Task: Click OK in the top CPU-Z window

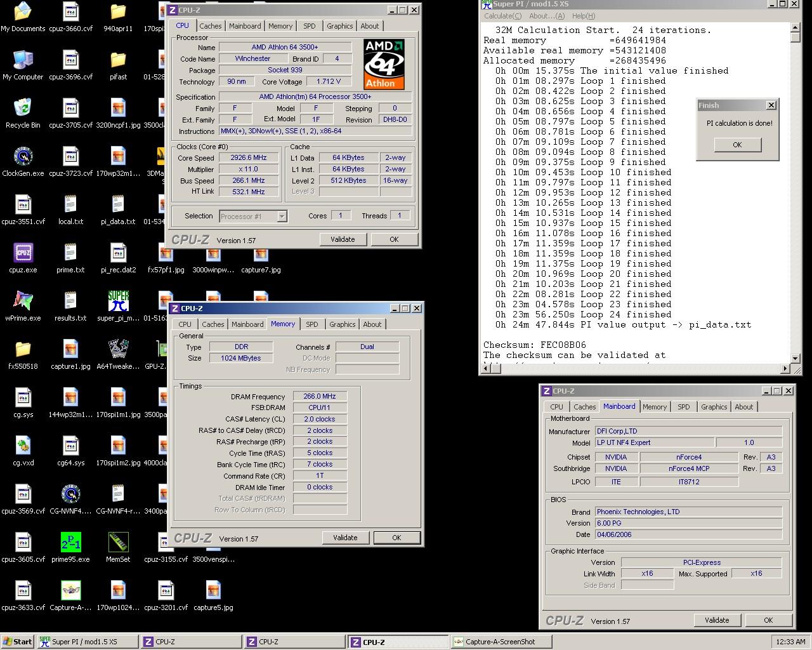Action: tap(394, 239)
